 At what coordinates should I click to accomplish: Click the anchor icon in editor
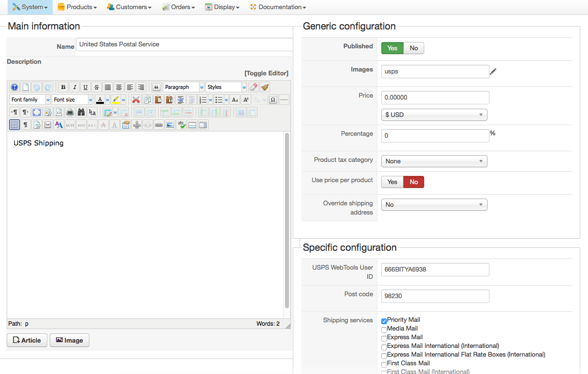click(x=136, y=125)
